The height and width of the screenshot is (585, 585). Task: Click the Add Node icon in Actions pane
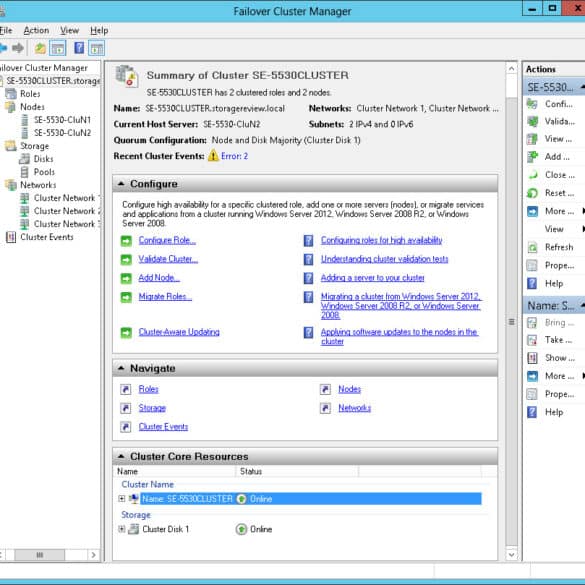tap(532, 157)
